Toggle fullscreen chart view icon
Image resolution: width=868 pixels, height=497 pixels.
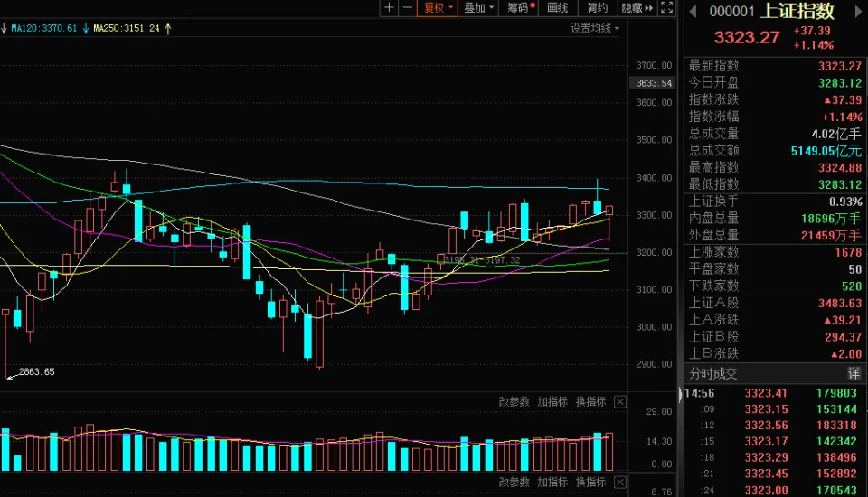[x=667, y=8]
